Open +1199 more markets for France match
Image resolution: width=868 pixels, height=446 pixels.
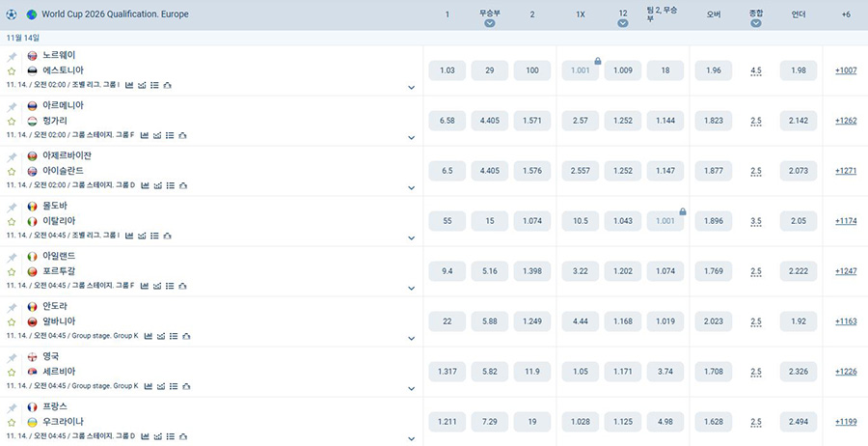pos(846,422)
